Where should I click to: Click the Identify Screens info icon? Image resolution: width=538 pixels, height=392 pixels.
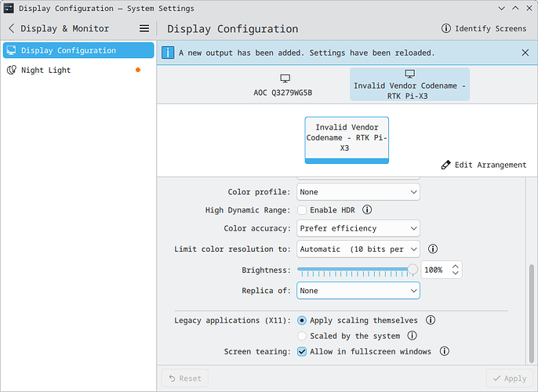pyautogui.click(x=445, y=28)
